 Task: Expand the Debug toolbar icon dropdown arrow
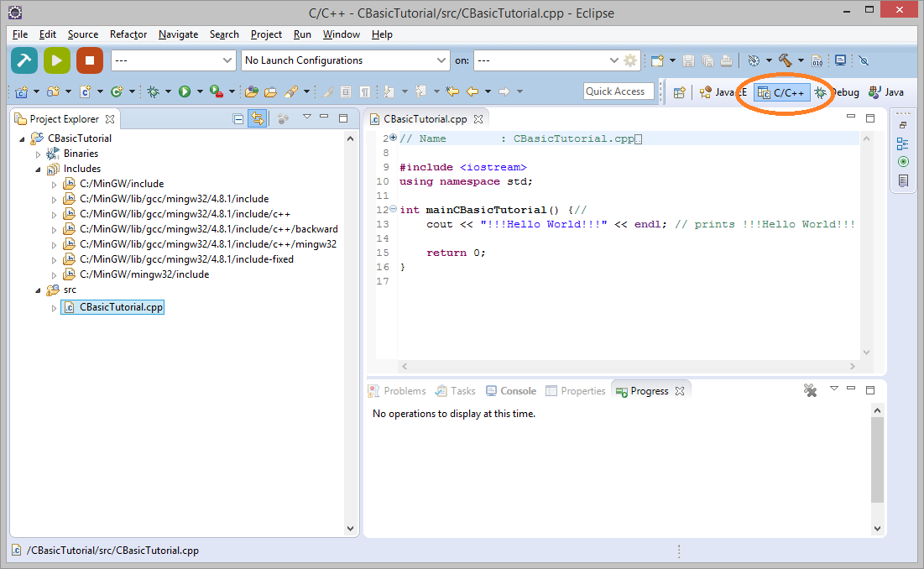click(x=168, y=91)
